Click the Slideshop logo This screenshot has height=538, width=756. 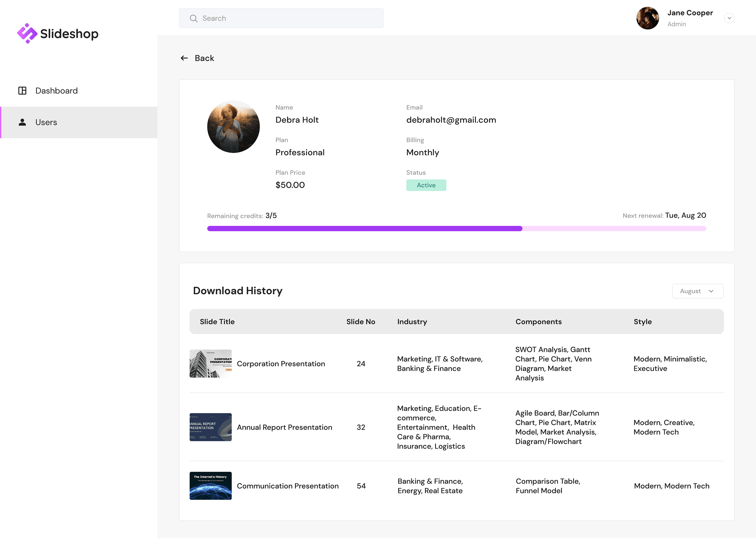pyautogui.click(x=58, y=33)
